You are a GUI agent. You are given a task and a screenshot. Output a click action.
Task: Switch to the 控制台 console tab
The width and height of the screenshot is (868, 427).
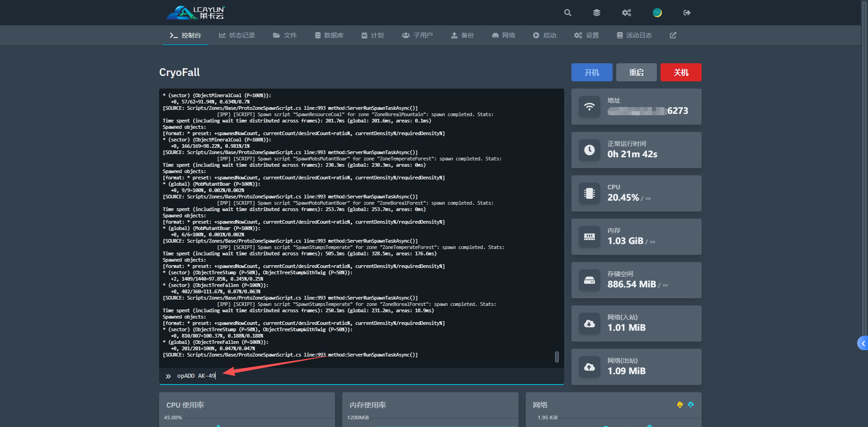[185, 35]
